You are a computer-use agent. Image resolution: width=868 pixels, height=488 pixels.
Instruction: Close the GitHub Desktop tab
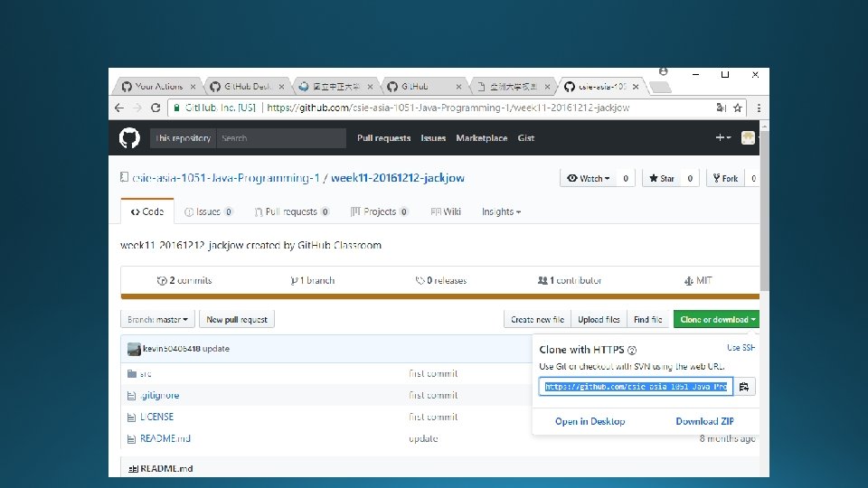pos(281,87)
